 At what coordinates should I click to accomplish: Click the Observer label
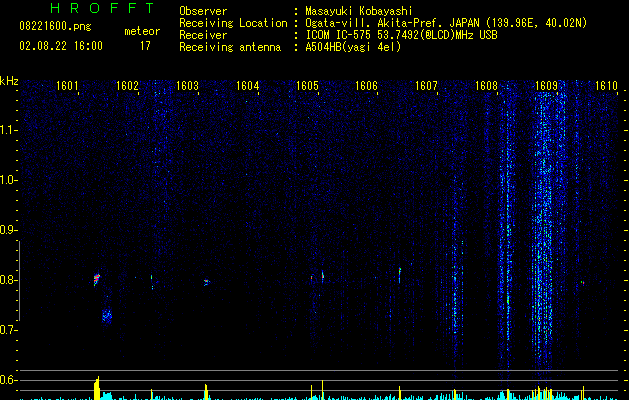pos(203,11)
